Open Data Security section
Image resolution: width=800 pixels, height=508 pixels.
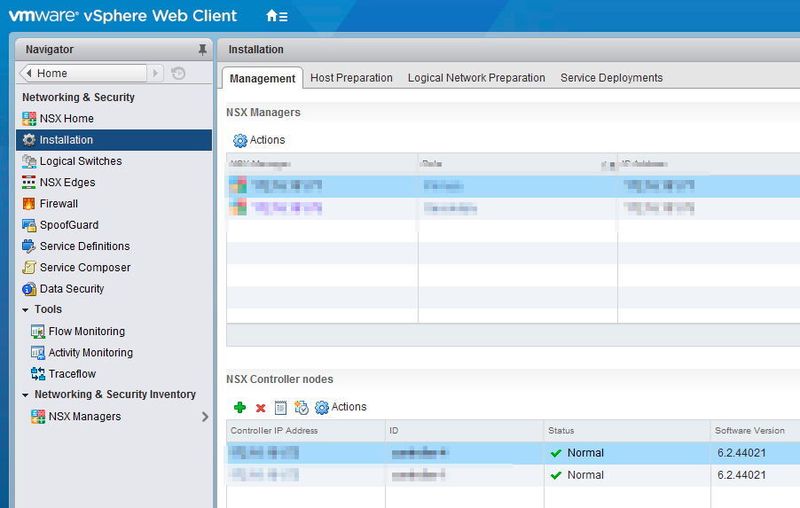tap(72, 289)
